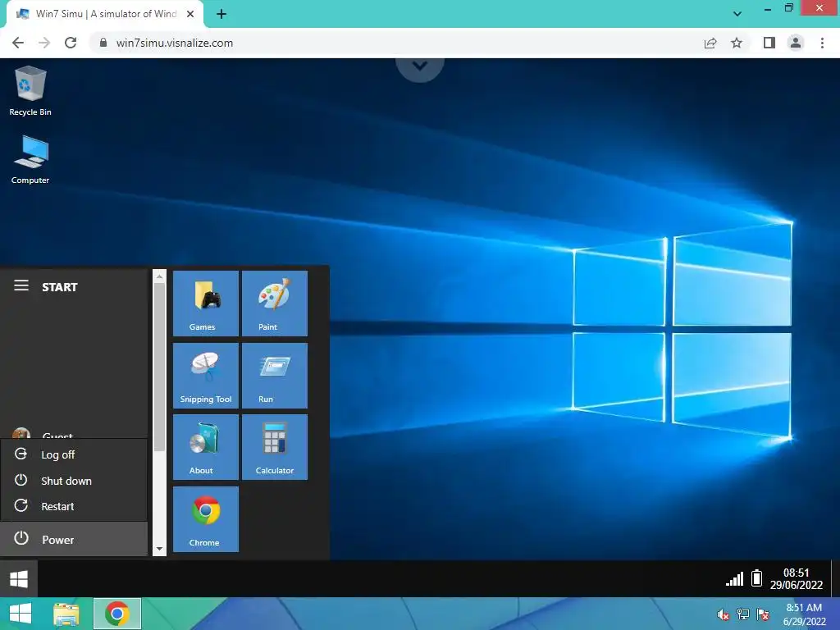The width and height of the screenshot is (840, 630).
Task: Launch the Chrome tile in Start menu
Action: [206, 519]
